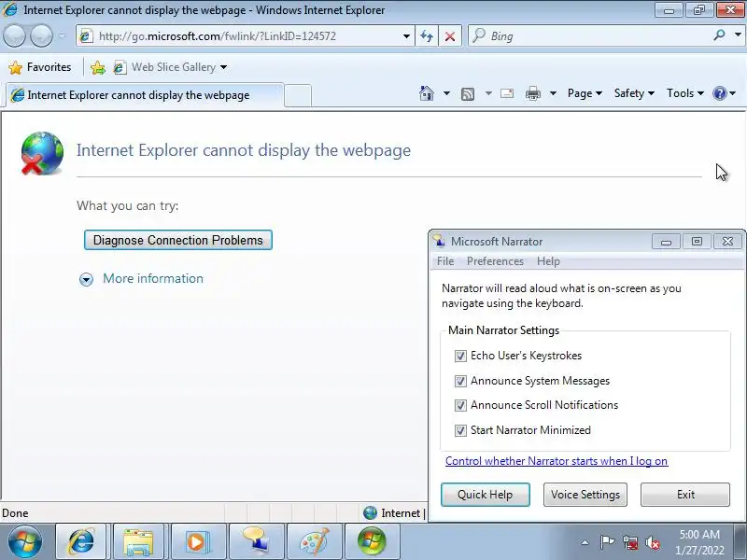
Task: Open Internet Explorer from the taskbar
Action: [x=80, y=541]
